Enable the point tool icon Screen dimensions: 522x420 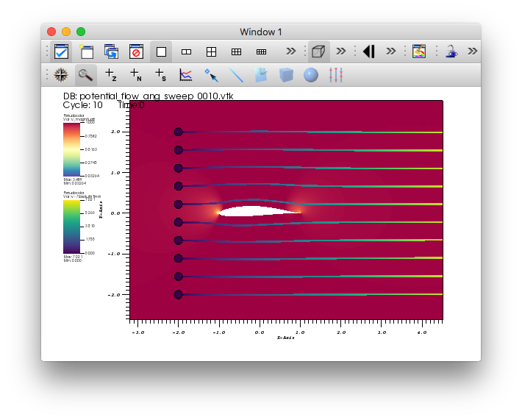pyautogui.click(x=211, y=75)
